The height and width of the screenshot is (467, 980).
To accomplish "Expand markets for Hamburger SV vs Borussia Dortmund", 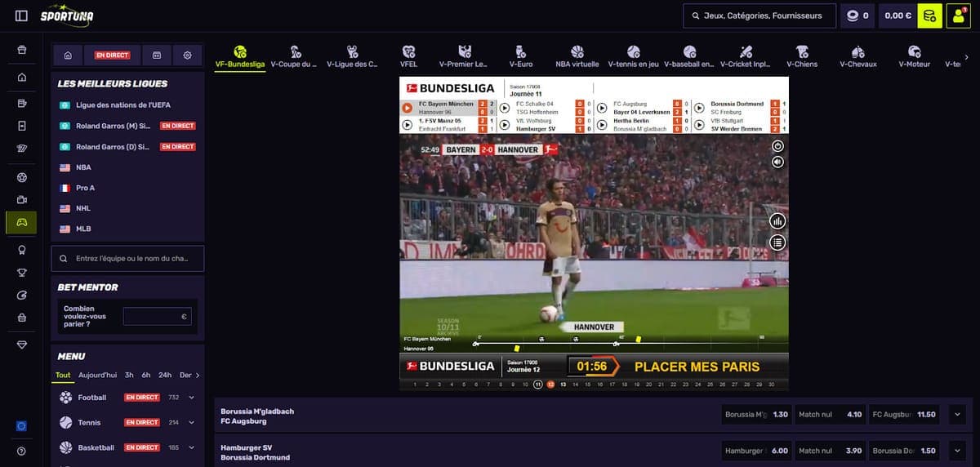I will click(x=958, y=451).
